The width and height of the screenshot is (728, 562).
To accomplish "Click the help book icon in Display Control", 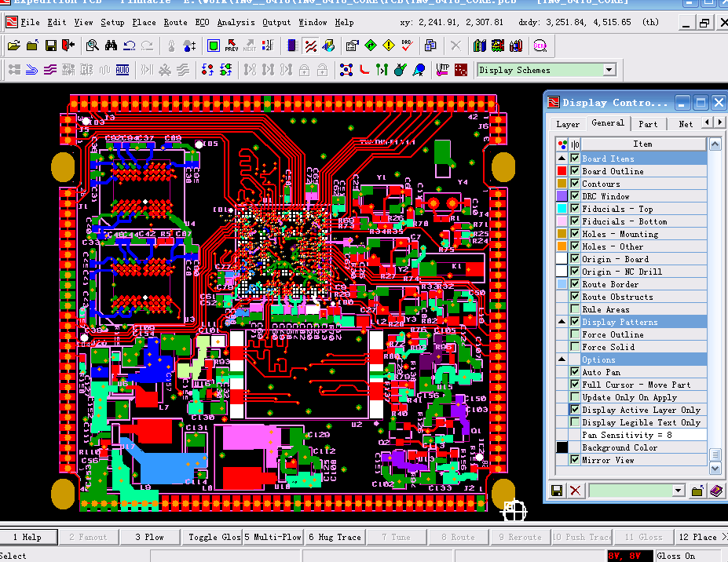I will pyautogui.click(x=715, y=491).
